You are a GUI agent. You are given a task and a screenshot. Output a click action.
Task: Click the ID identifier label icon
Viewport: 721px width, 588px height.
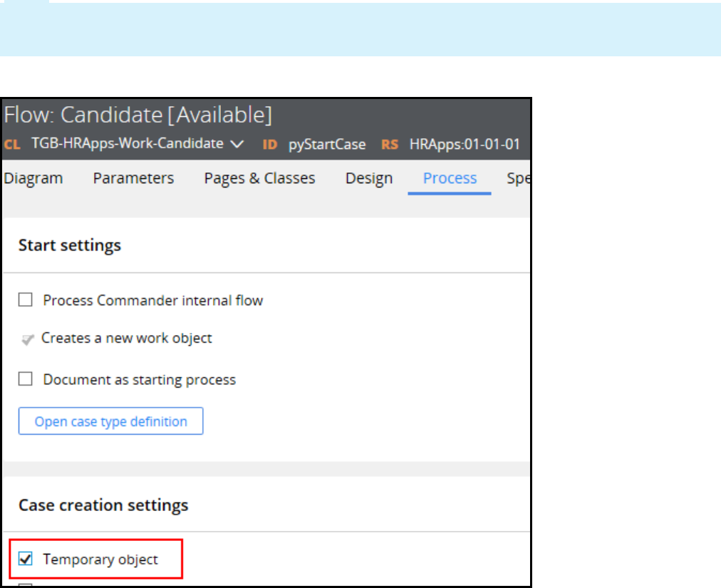click(269, 145)
